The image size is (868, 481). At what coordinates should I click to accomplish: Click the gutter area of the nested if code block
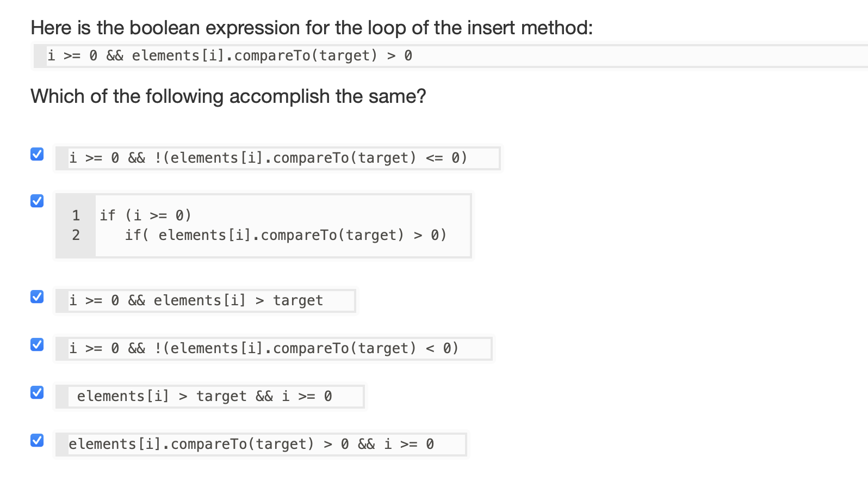click(76, 225)
